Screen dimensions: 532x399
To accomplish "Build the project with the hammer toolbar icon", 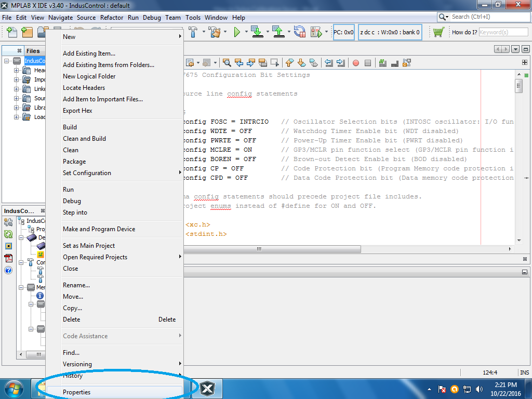I will pos(193,32).
